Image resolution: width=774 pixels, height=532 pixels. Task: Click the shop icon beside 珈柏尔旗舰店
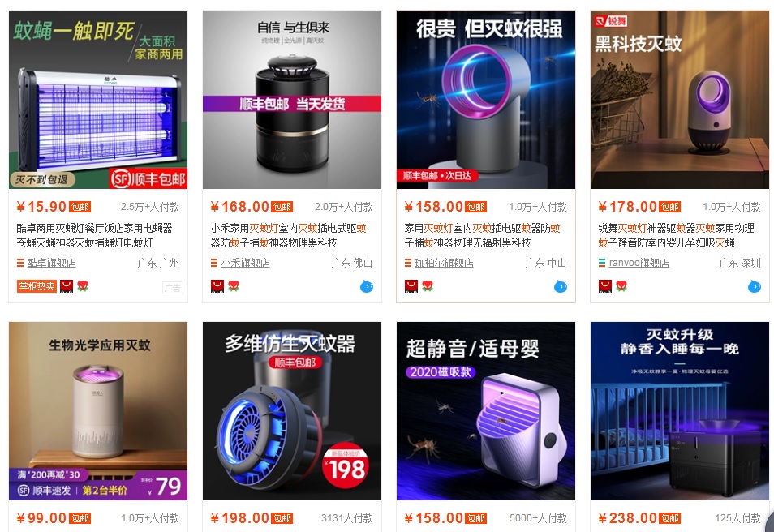tap(408, 263)
